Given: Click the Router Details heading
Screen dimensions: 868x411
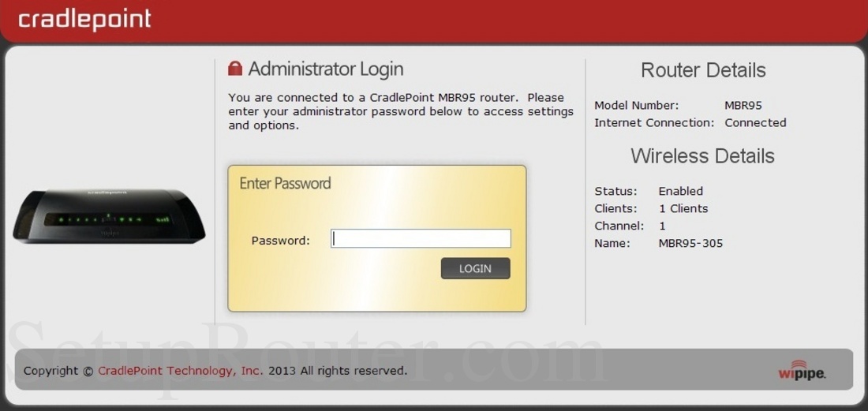Looking at the screenshot, I should point(703,70).
